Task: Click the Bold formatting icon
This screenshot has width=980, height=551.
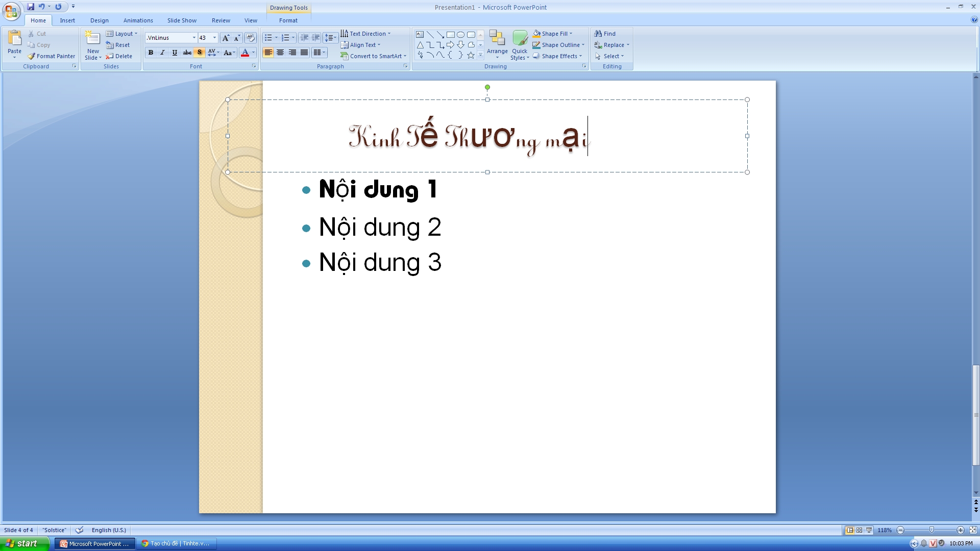Action: (x=150, y=53)
